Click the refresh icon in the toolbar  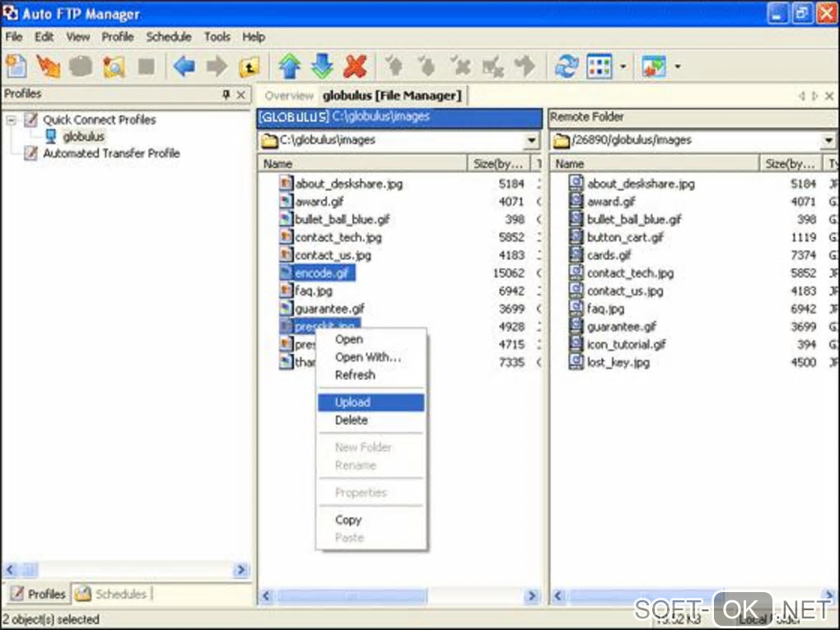566,66
